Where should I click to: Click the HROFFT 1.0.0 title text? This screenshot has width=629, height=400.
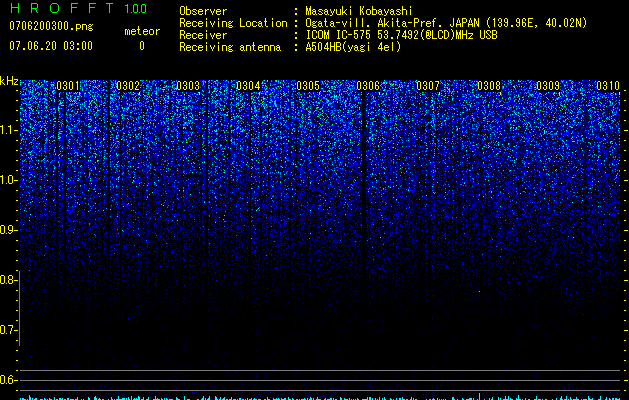tap(78, 8)
